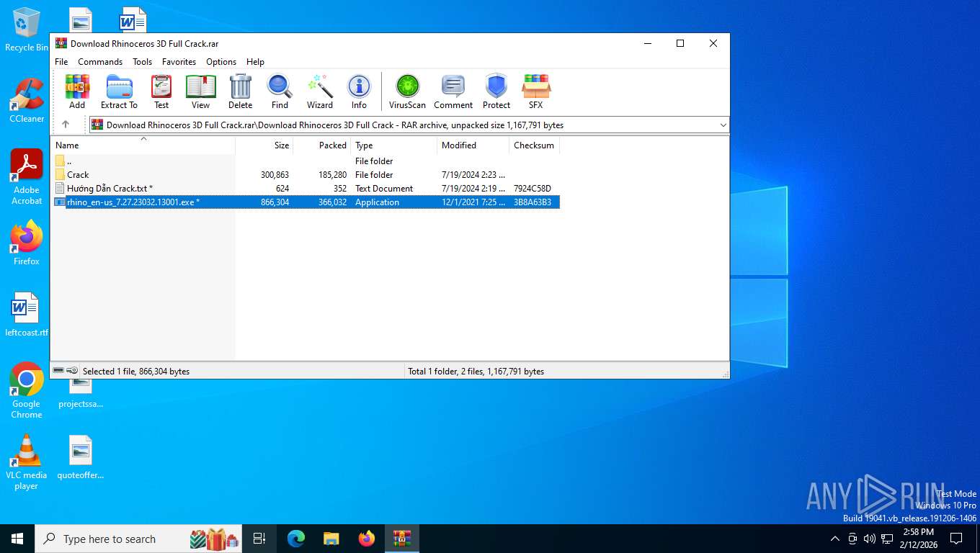The image size is (980, 553).
Task: Open the Find tool
Action: [280, 91]
